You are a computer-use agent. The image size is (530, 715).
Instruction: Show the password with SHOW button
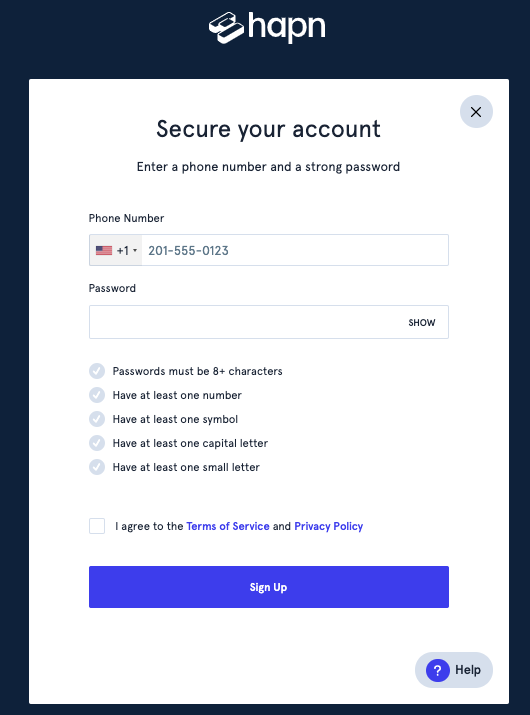(x=421, y=323)
